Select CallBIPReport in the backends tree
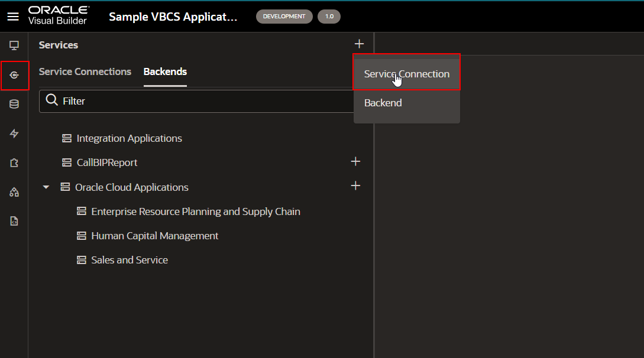The image size is (644, 358). click(x=107, y=163)
